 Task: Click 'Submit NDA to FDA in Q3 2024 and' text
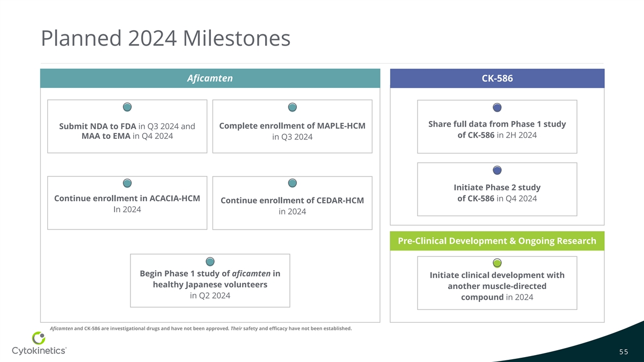[x=127, y=126]
